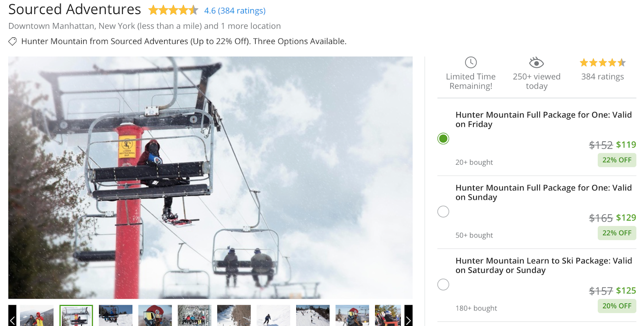Click the star rating next to Sourced Adventures title

[173, 10]
